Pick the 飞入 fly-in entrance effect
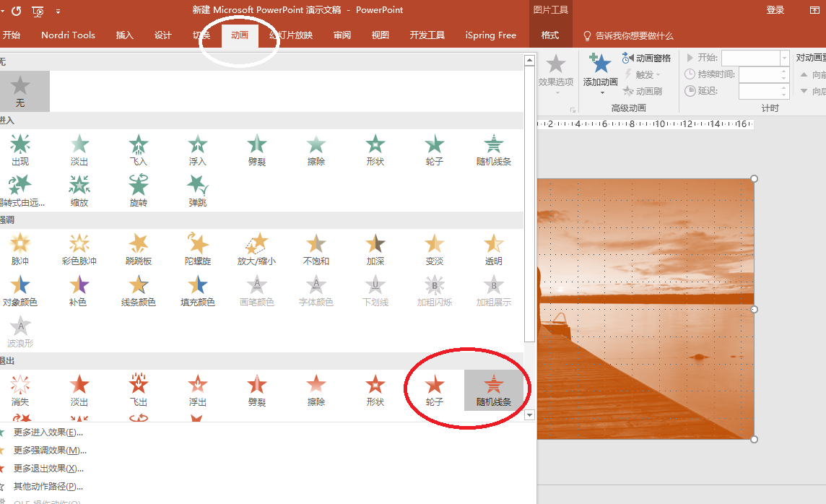 [139, 150]
